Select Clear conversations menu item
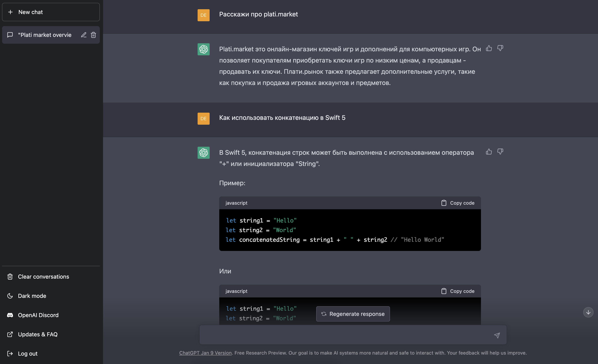Image resolution: width=598 pixels, height=364 pixels. (43, 276)
